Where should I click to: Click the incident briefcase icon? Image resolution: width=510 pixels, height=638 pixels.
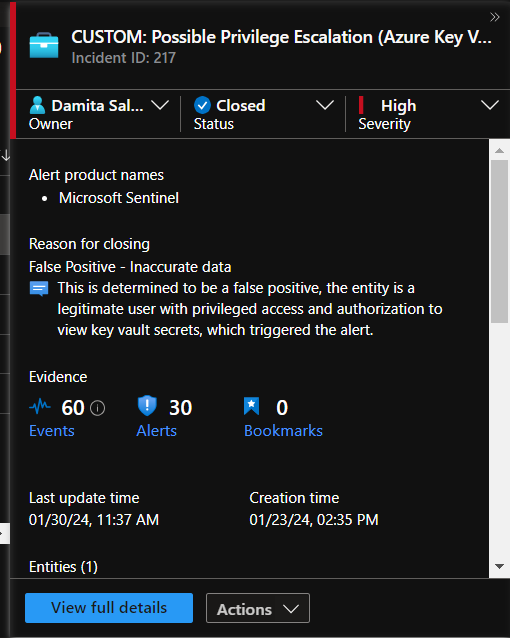point(44,46)
